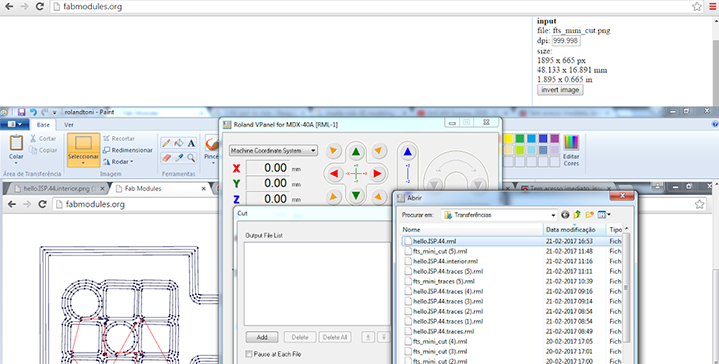Jog diagonally with the lower-left orange arrow

[334, 197]
